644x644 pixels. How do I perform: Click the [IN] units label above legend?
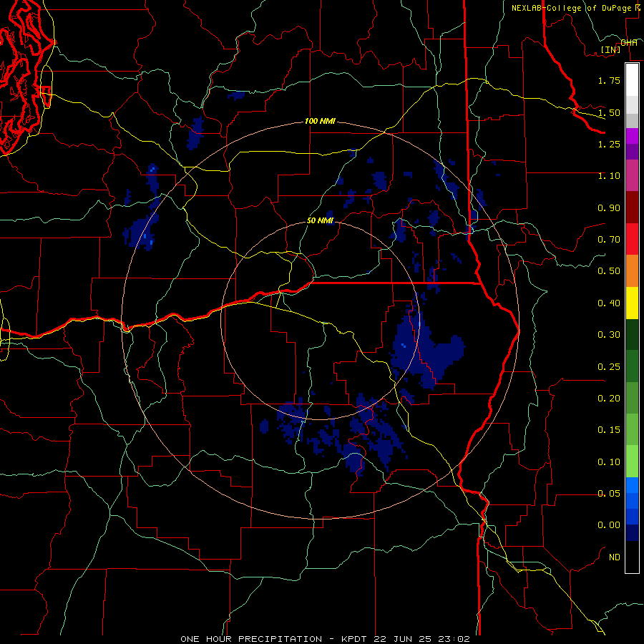point(610,49)
